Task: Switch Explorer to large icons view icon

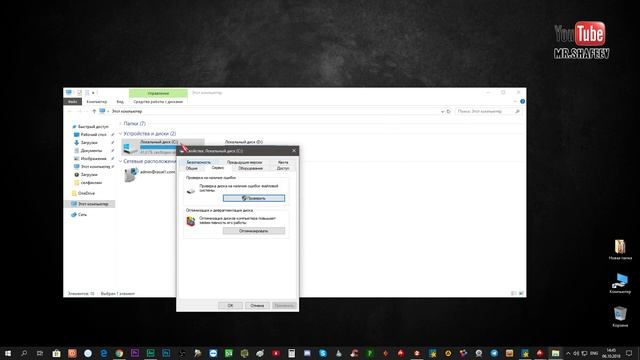Action: pyautogui.click(x=521, y=293)
